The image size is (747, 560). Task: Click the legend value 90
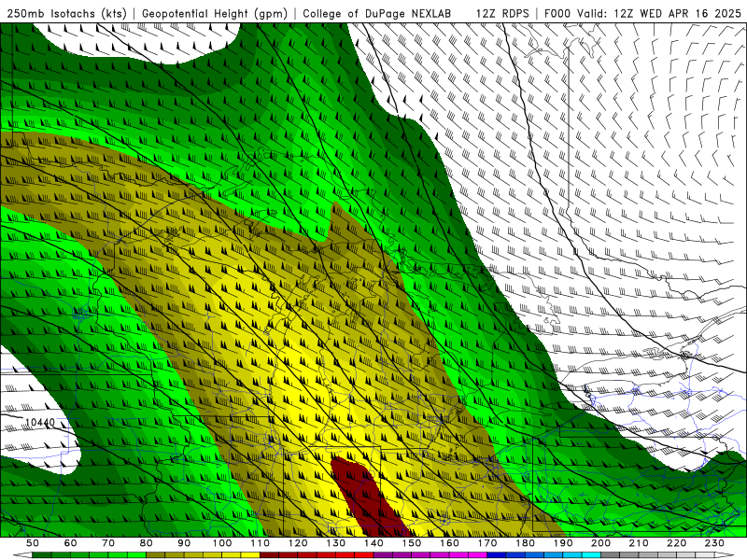pyautogui.click(x=184, y=543)
